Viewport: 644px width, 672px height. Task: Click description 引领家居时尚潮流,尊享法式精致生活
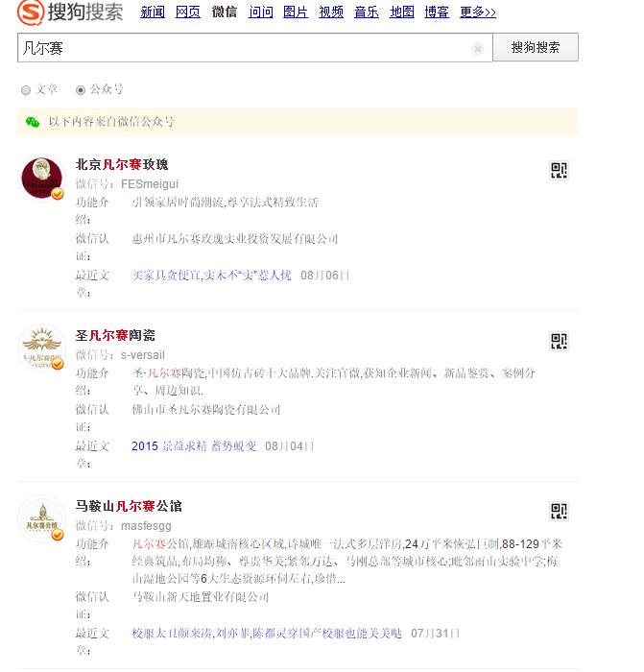pyautogui.click(x=225, y=203)
